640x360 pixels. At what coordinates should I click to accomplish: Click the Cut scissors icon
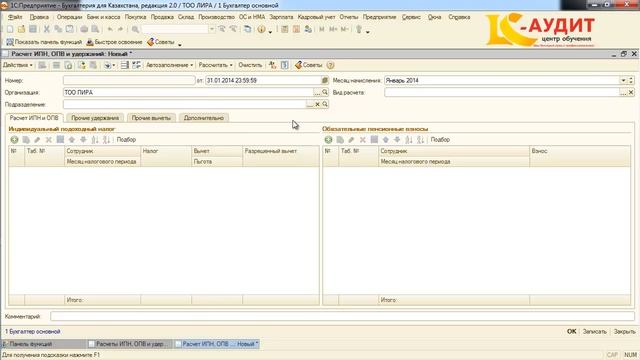pos(47,29)
